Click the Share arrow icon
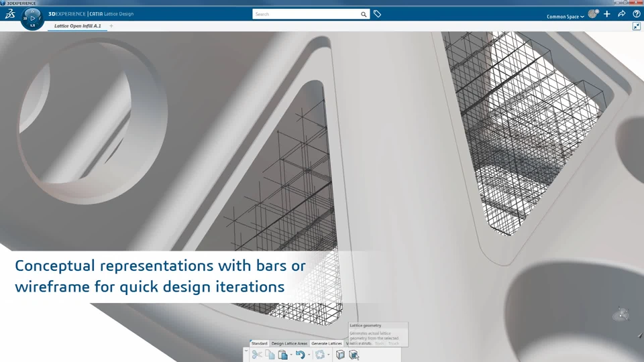 click(x=621, y=14)
